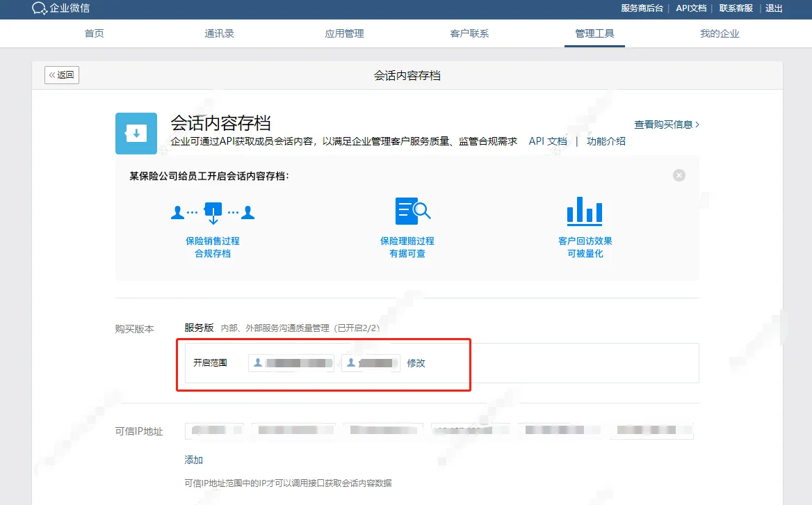This screenshot has width=812, height=505.
Task: Open API文档 in top header
Action: click(x=691, y=8)
